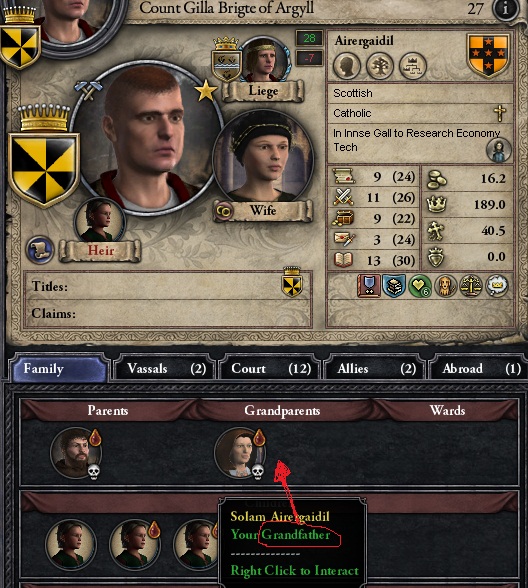This screenshot has height=588, width=528.
Task: Open the Heir character portrait
Action: [99, 220]
